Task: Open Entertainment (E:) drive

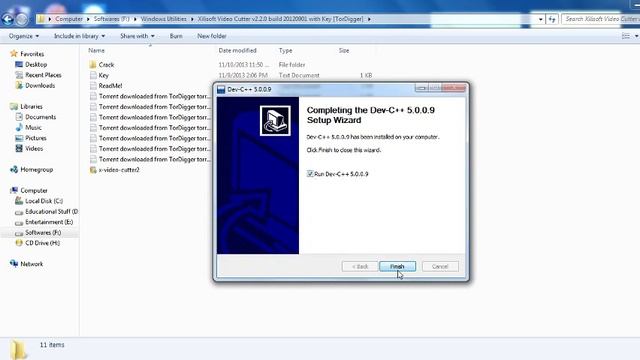Action: coord(49,222)
